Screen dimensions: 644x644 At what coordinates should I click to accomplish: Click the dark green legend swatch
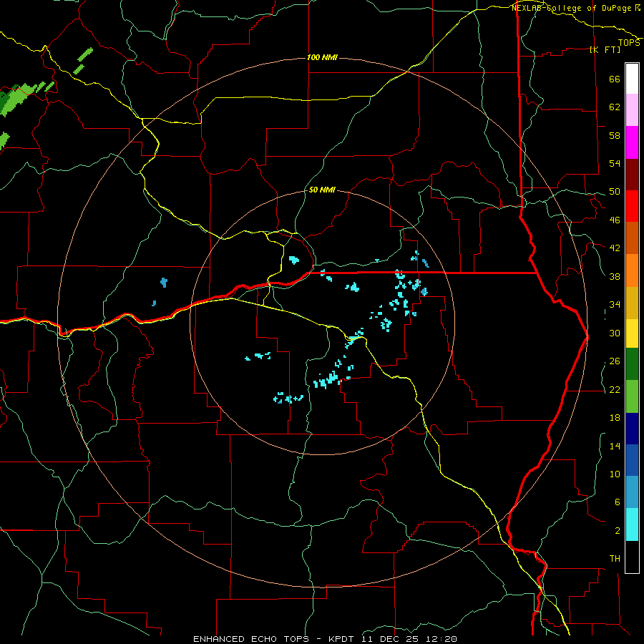[x=632, y=364]
